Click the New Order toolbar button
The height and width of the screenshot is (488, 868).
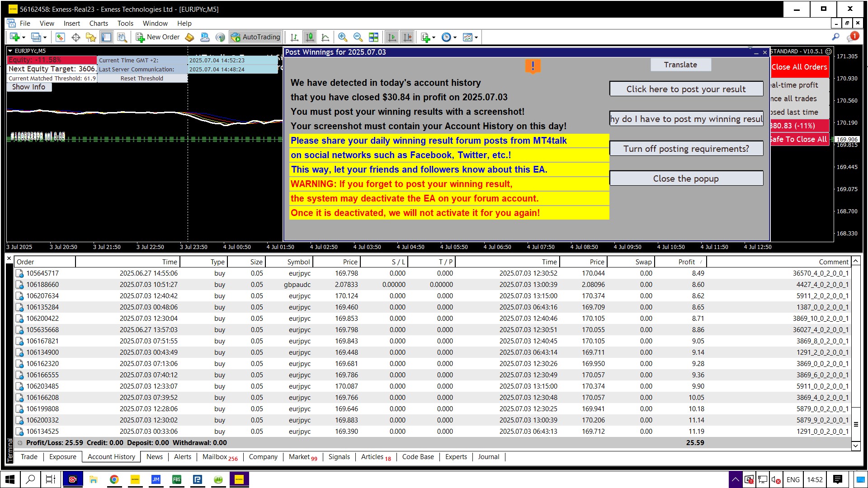tap(158, 37)
